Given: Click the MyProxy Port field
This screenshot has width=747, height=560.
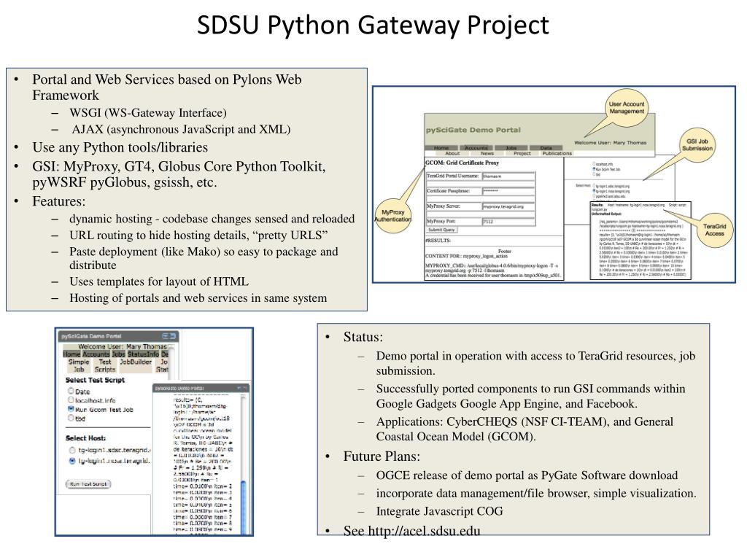Looking at the screenshot, I should (x=508, y=222).
